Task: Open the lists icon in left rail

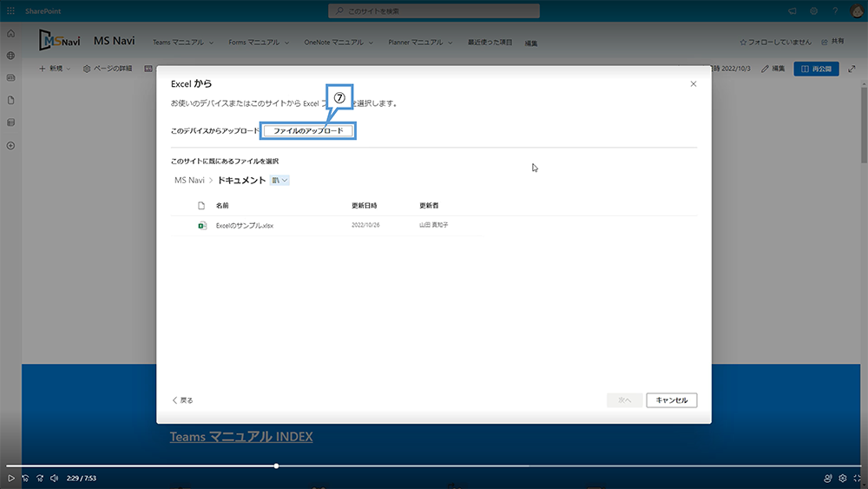Action: click(10, 122)
